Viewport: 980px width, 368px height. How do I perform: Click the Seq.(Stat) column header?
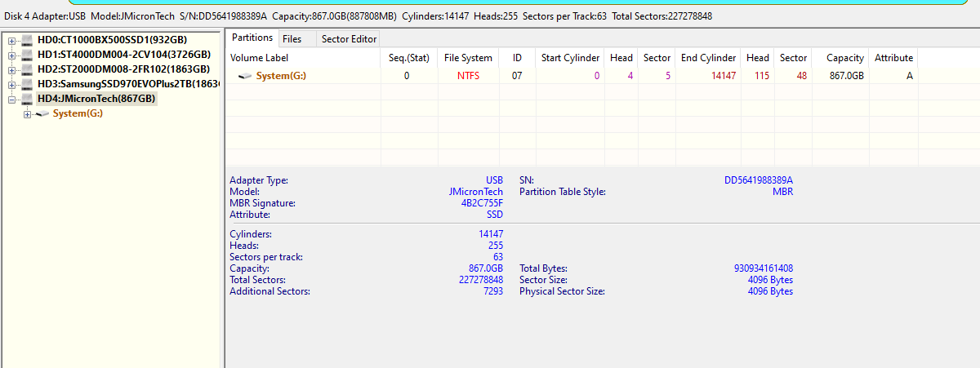pos(408,58)
